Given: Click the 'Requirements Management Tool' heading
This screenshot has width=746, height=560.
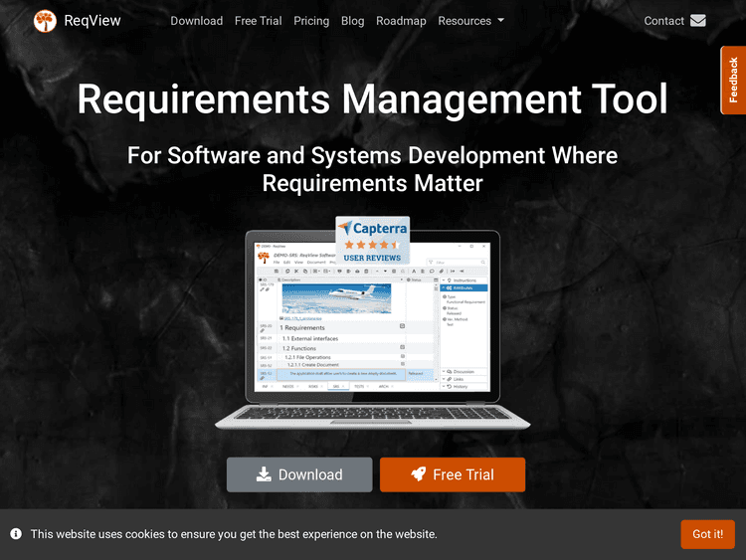Looking at the screenshot, I should click(373, 98).
